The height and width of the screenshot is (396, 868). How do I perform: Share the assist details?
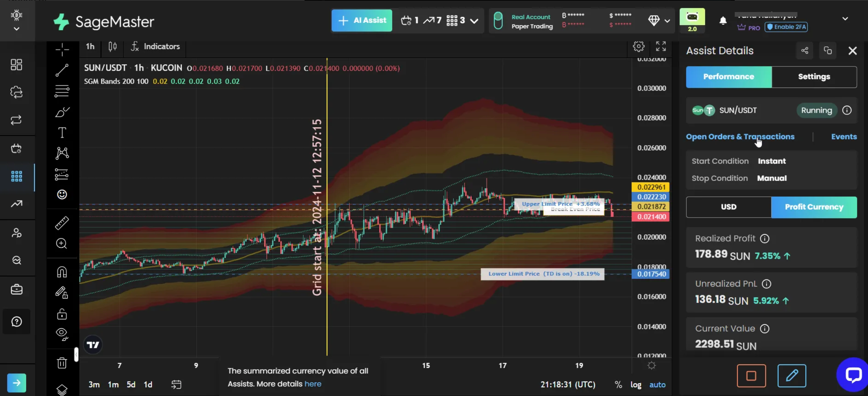click(805, 51)
